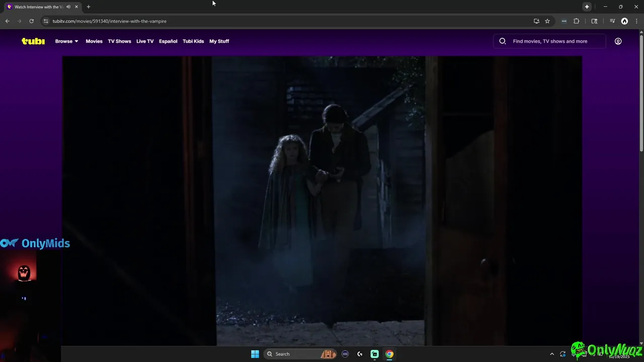Open Logitech G HUB taskbar icon
The height and width of the screenshot is (362, 644).
[360, 354]
